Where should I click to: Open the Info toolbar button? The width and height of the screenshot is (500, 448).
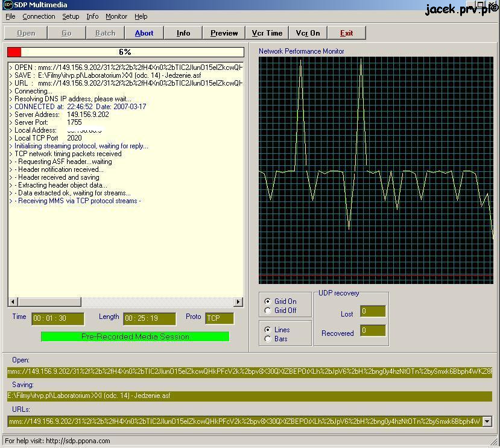pyautogui.click(x=183, y=33)
